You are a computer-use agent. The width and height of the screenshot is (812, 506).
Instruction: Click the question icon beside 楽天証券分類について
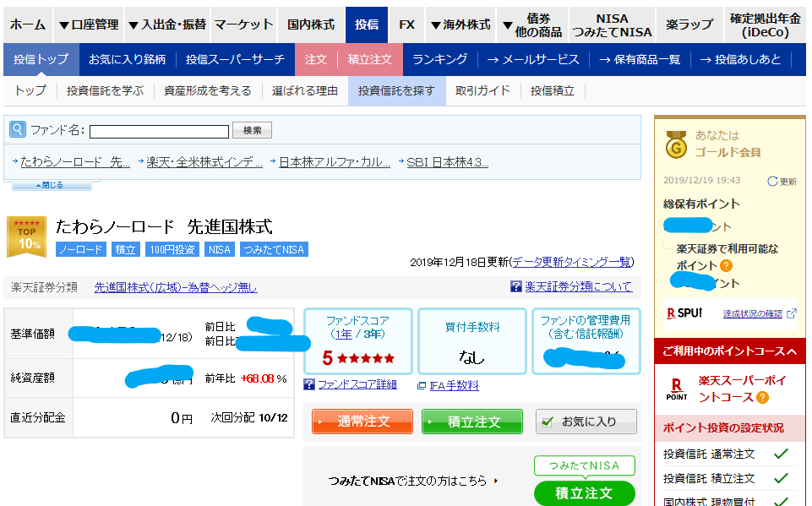click(x=515, y=286)
